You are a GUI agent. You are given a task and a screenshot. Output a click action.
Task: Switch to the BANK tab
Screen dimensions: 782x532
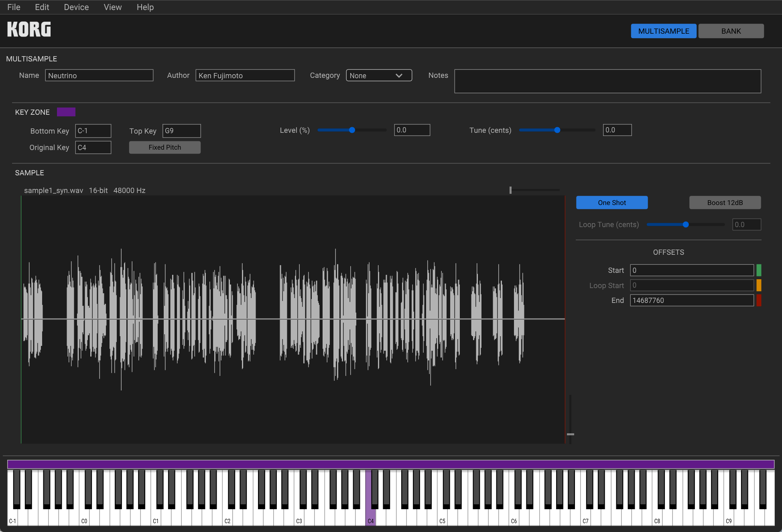point(731,31)
